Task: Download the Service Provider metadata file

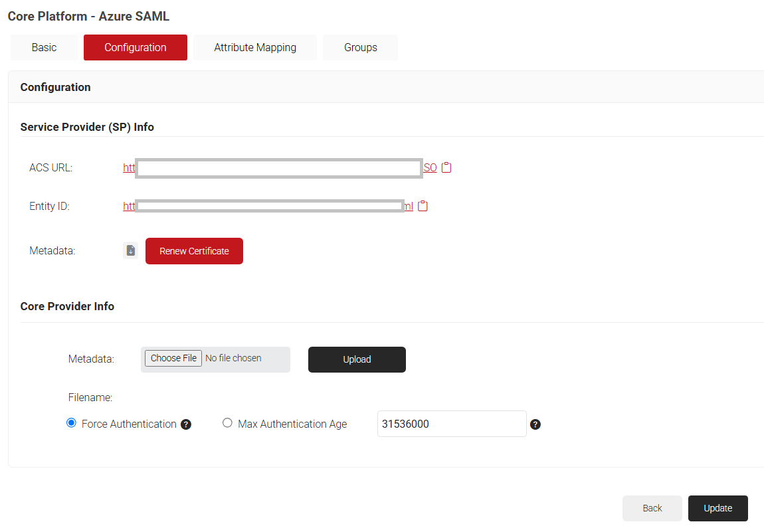Action: coord(131,250)
